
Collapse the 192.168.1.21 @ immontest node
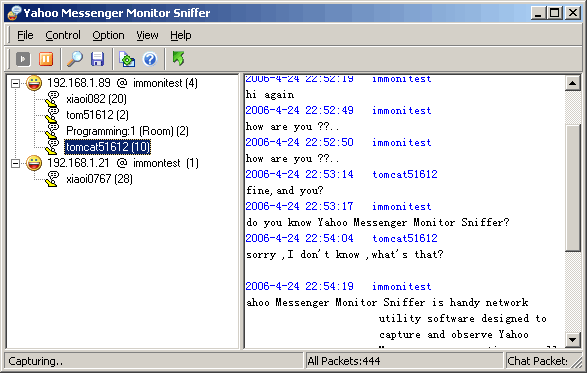click(x=15, y=163)
